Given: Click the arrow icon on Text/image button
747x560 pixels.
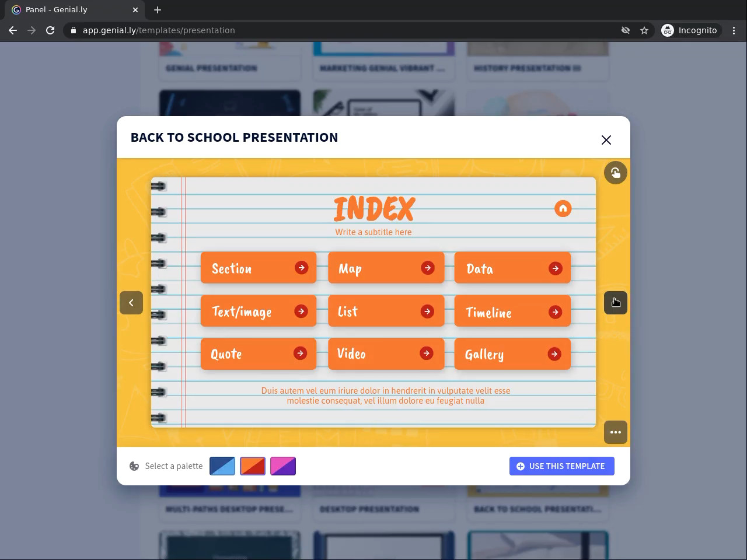Looking at the screenshot, I should (x=301, y=311).
